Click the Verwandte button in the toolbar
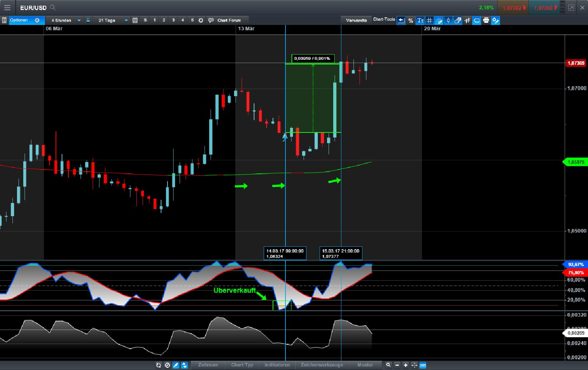The height and width of the screenshot is (370, 588). coord(356,20)
